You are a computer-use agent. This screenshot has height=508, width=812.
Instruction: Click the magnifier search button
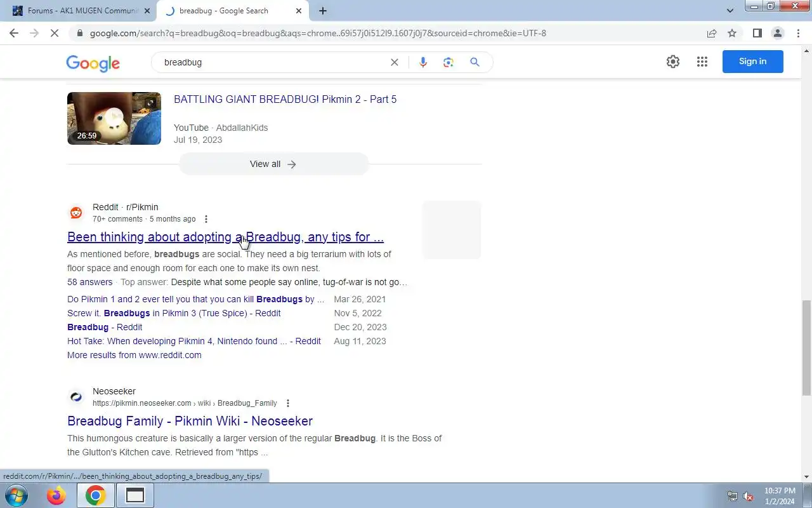475,62
